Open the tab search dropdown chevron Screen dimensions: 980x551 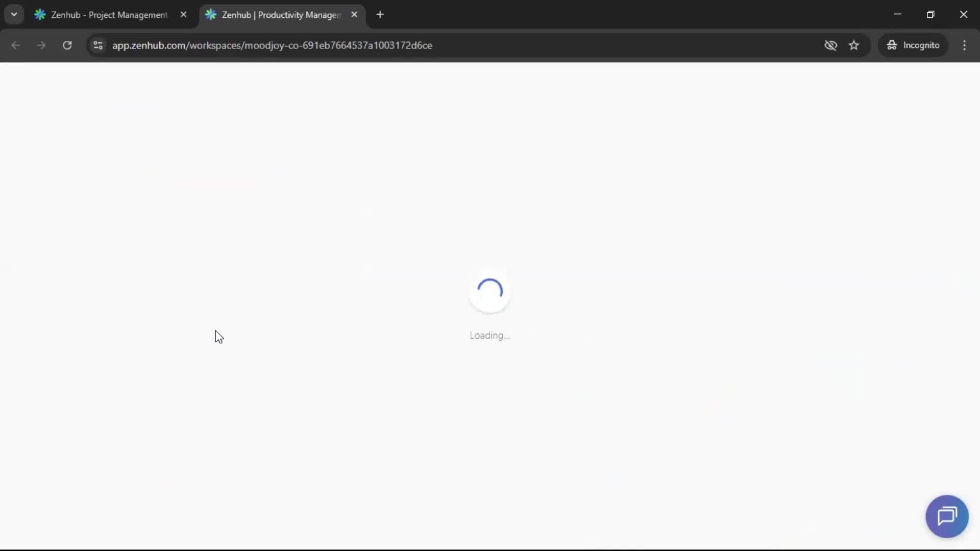[14, 14]
